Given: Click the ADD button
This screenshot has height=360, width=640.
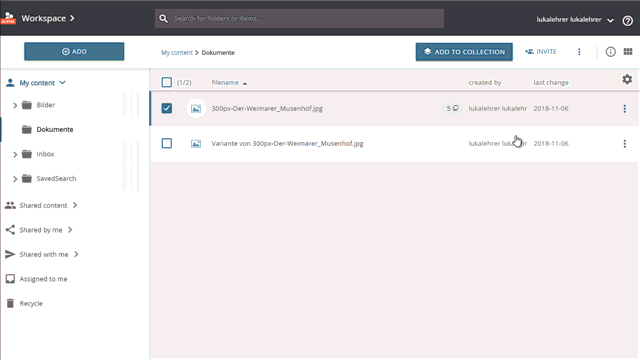Looking at the screenshot, I should click(74, 51).
